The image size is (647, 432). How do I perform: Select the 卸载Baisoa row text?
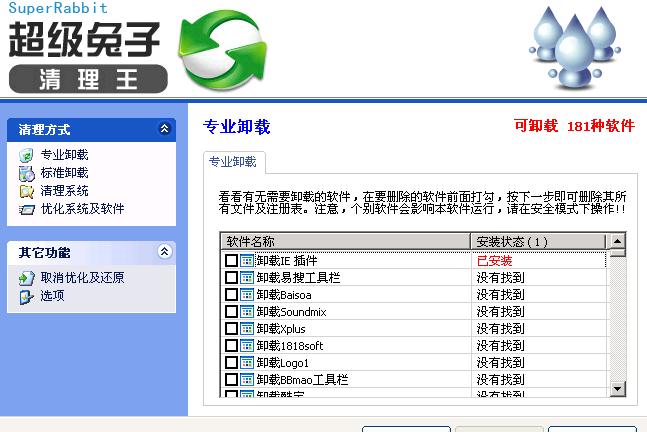284,295
